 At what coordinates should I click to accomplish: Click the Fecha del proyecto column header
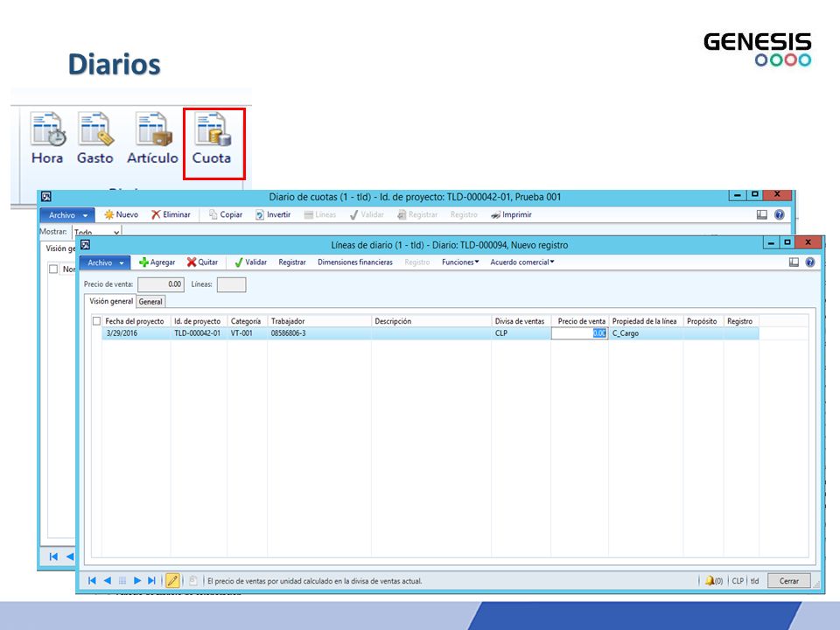tap(136, 321)
